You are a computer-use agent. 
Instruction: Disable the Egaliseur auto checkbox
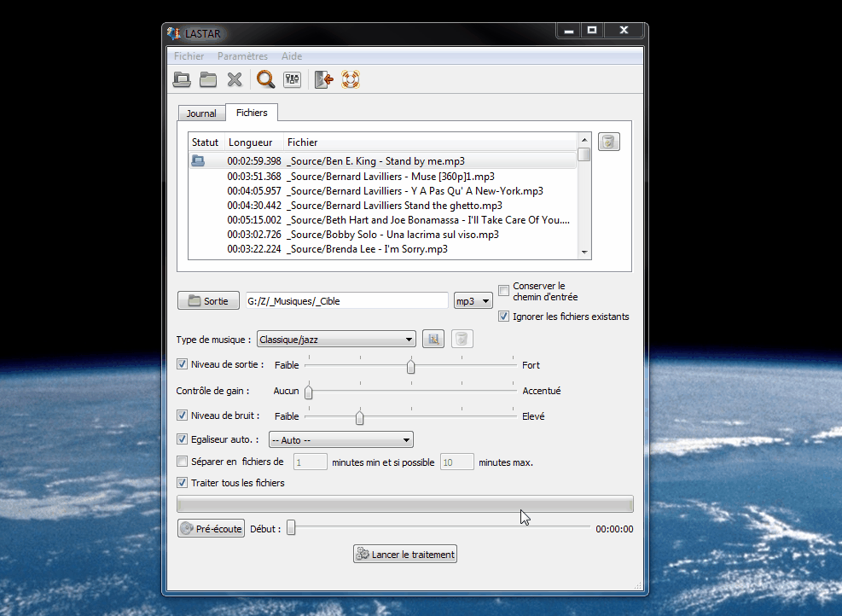tap(182, 439)
